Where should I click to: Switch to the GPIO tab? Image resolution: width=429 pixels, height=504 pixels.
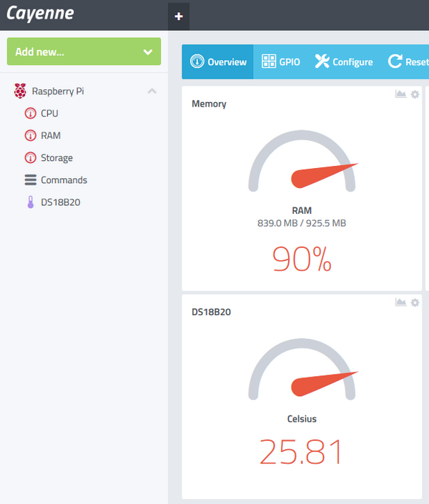(281, 61)
